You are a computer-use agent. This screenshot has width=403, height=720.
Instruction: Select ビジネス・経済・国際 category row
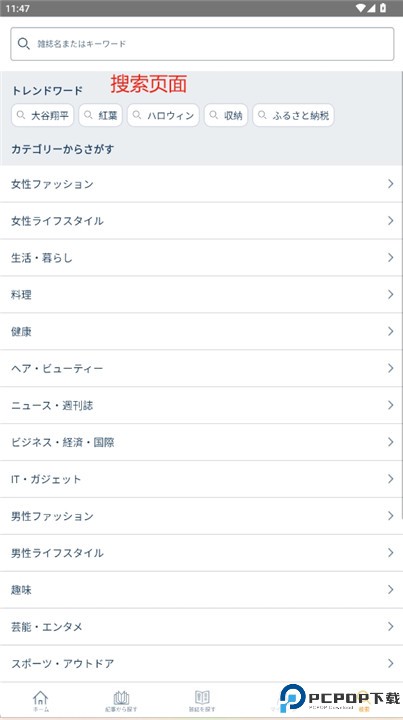tap(202, 442)
